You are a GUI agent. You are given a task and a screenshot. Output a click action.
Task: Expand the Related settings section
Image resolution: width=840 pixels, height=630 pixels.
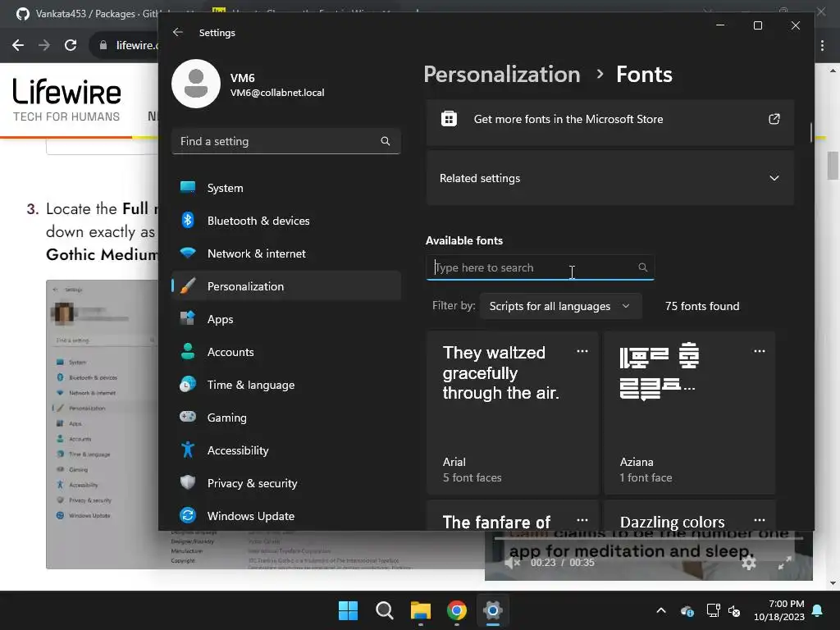point(610,178)
